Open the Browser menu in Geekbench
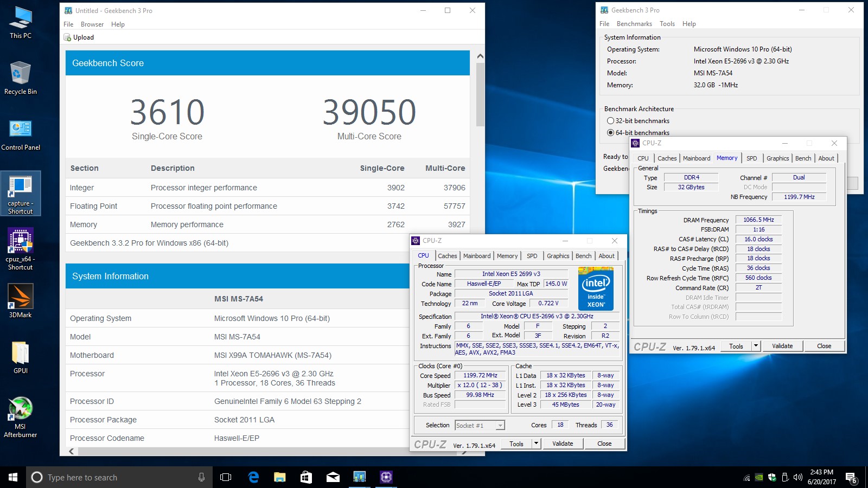This screenshot has width=868, height=488. [92, 24]
